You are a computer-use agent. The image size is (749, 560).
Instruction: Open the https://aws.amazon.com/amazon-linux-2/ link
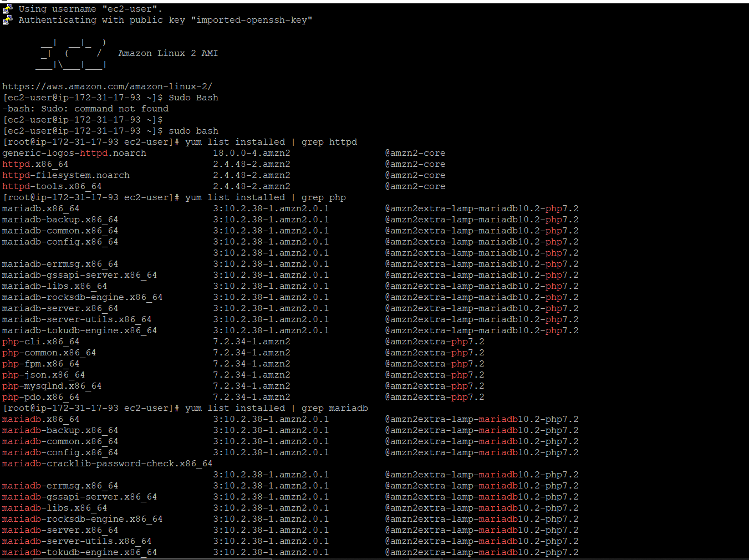108,86
